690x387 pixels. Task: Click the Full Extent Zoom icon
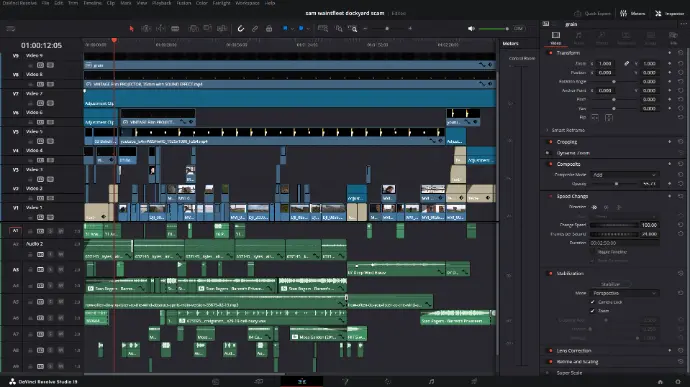click(323, 29)
